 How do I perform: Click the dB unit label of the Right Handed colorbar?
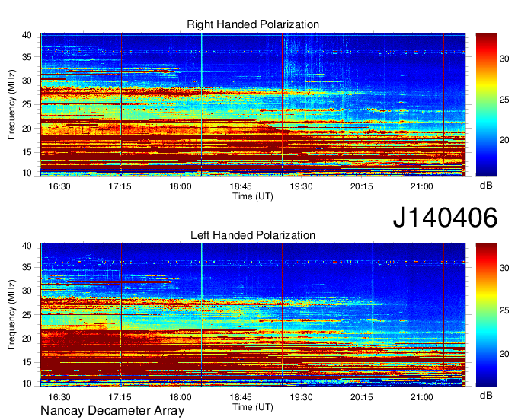pyautogui.click(x=486, y=186)
